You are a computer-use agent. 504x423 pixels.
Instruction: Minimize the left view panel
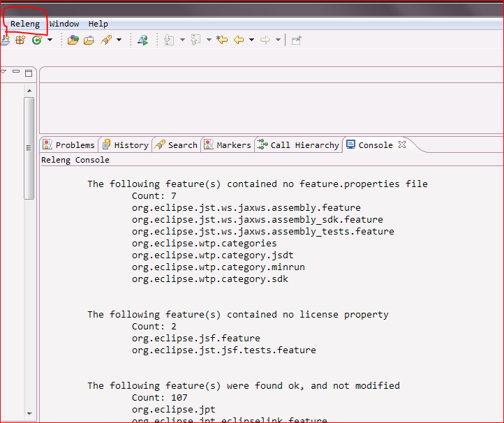16,71
